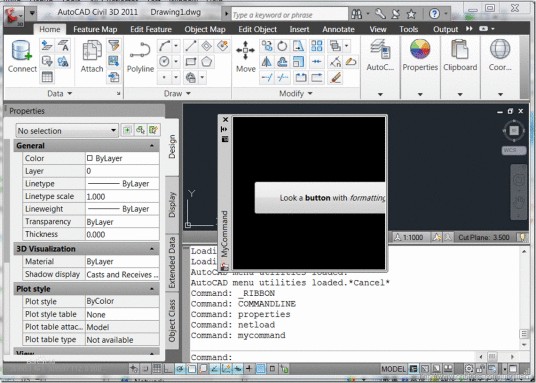This screenshot has height=383, width=536.
Task: Click the 1:1000 annotation scale
Action: point(408,237)
